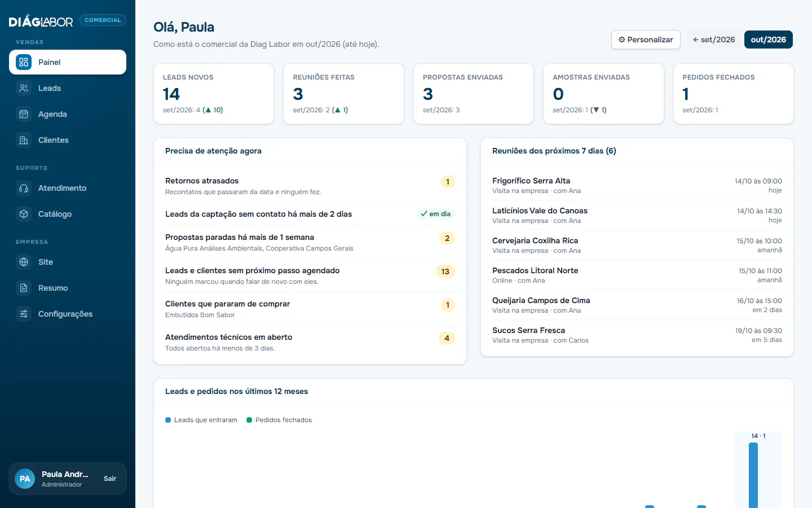Click the 'em dia' status badge
The width and height of the screenshot is (812, 508).
(435, 214)
